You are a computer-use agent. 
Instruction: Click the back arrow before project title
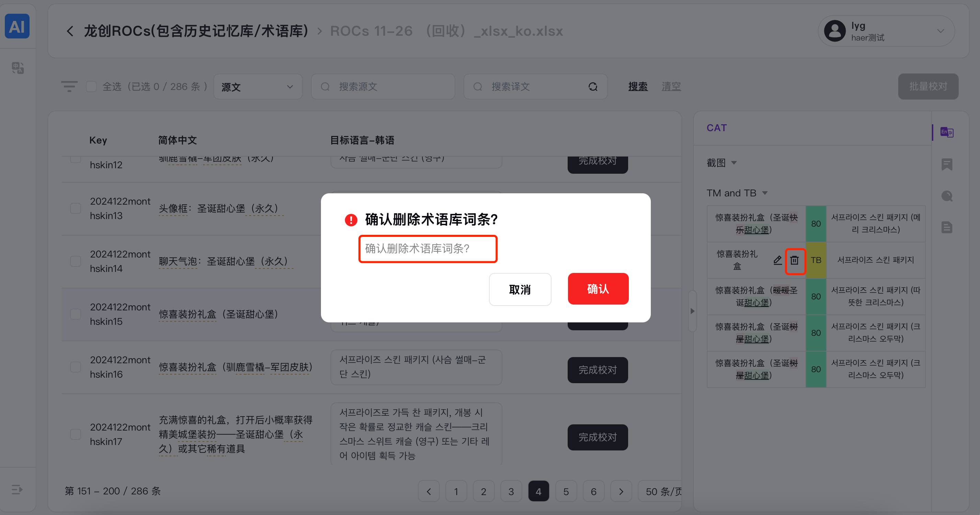[x=70, y=31]
